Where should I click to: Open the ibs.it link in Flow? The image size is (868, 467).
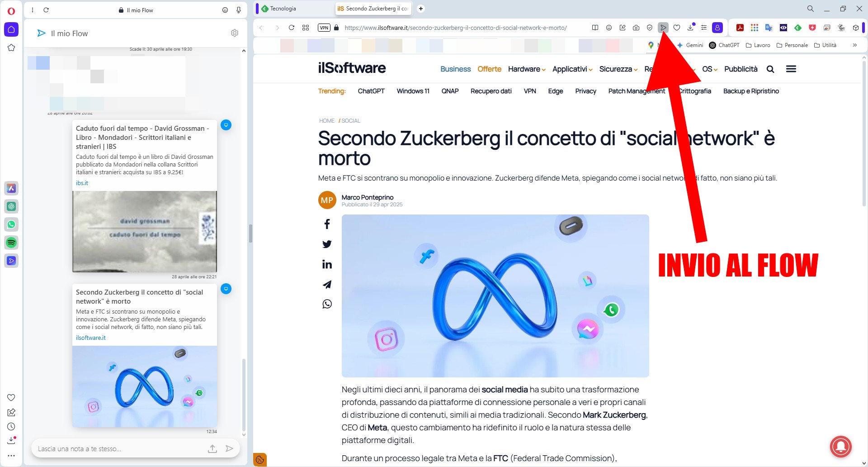[x=82, y=183]
